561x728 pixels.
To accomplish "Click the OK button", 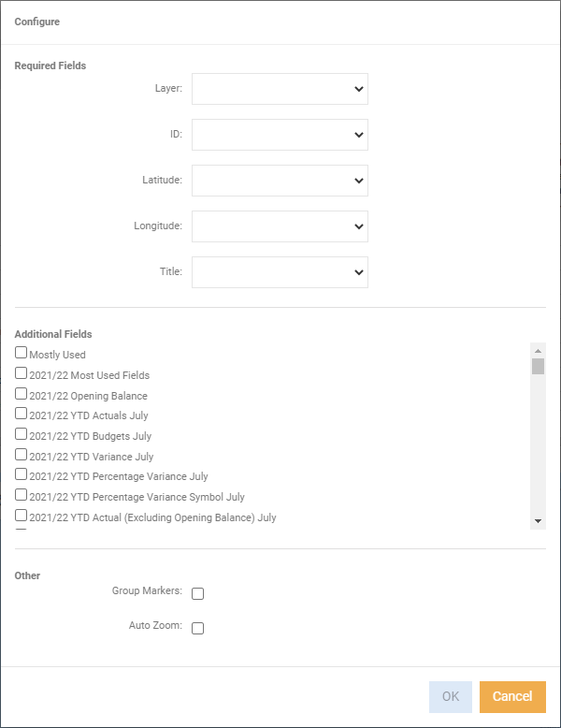I will pos(451,697).
